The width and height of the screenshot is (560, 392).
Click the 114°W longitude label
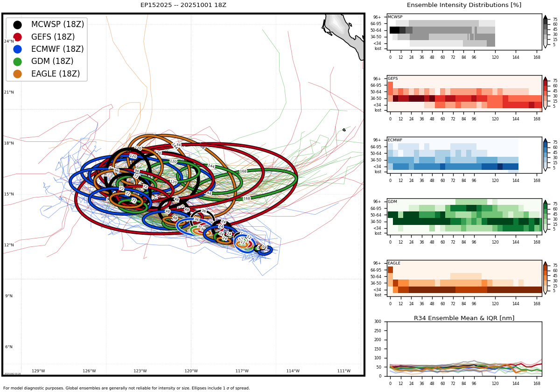click(x=293, y=371)
